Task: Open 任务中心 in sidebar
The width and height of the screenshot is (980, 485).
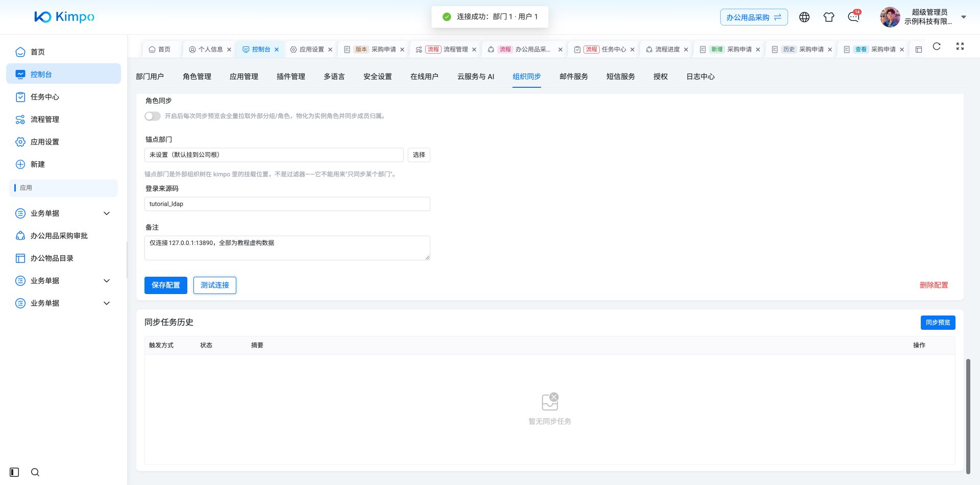Action: pos(63,96)
